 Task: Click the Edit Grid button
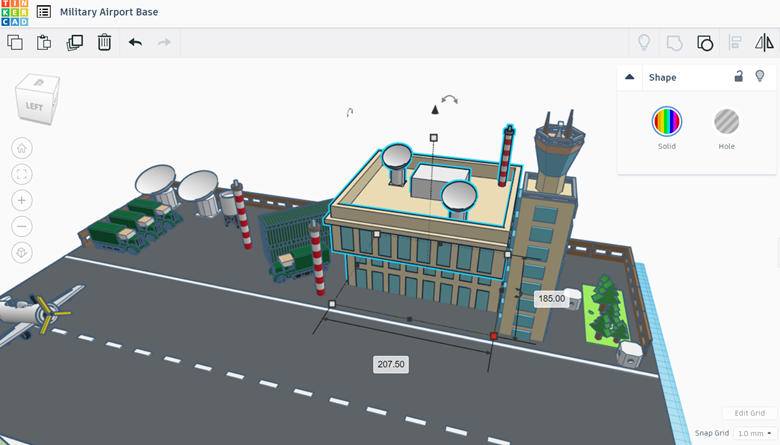pyautogui.click(x=750, y=413)
